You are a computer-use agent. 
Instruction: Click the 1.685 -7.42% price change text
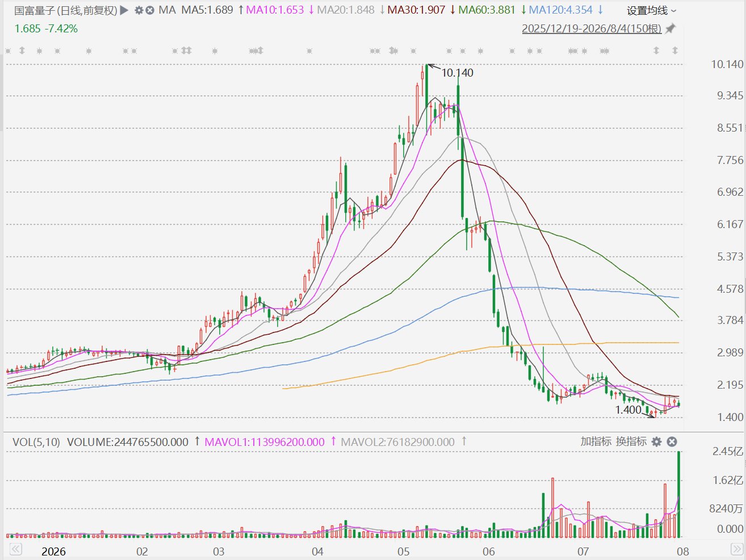(x=46, y=28)
